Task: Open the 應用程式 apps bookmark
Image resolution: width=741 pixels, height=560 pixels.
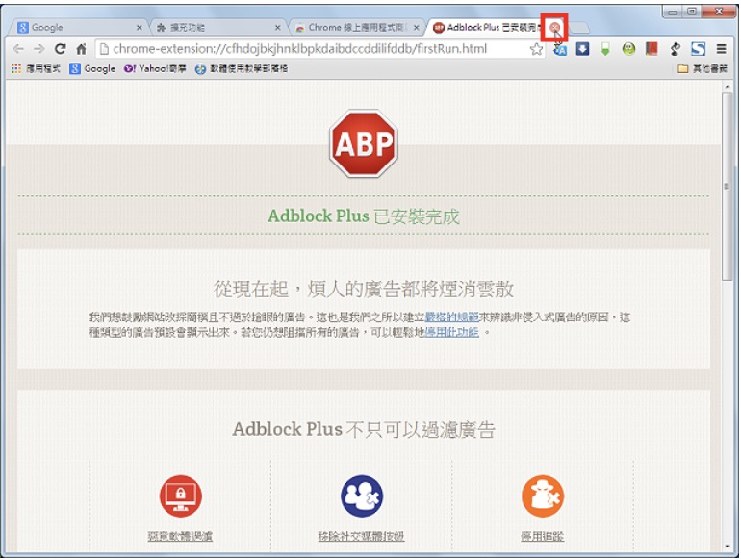Action: pos(36,69)
